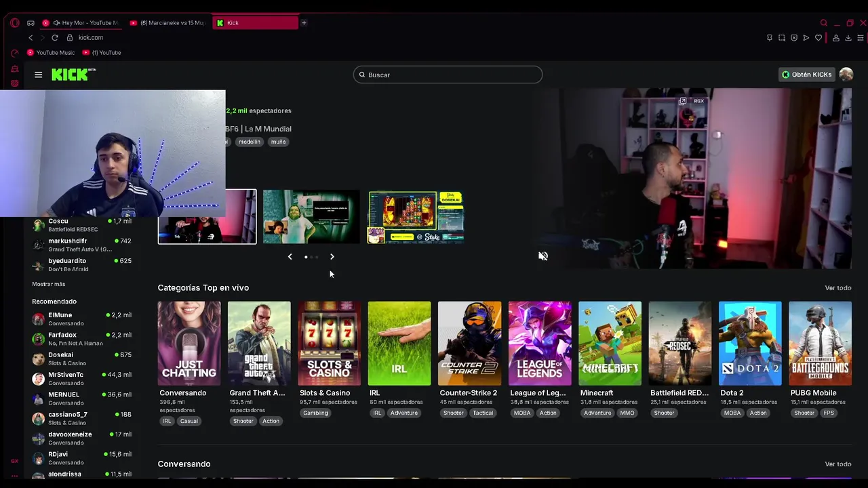
Task: Expand followed list with Mostrar más
Action: (49, 284)
